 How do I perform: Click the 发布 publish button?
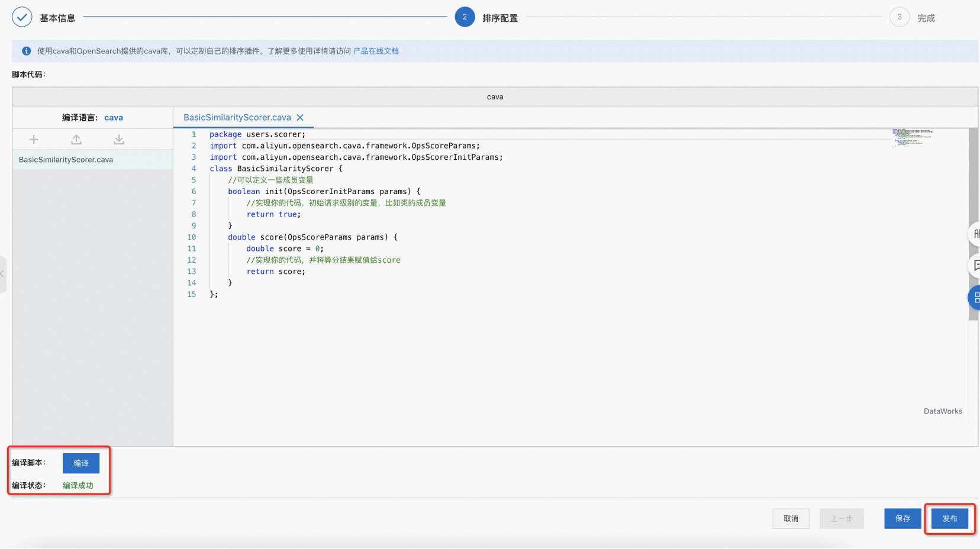949,519
